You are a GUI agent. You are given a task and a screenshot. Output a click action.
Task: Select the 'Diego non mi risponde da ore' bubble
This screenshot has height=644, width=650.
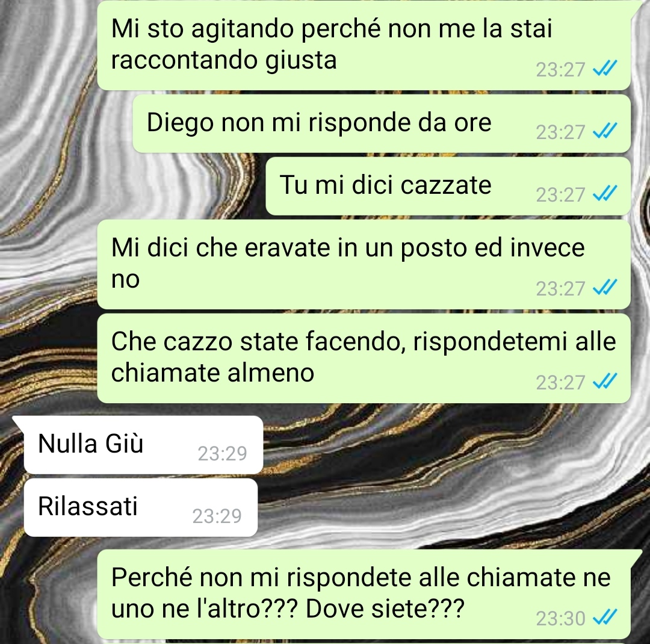(x=382, y=123)
